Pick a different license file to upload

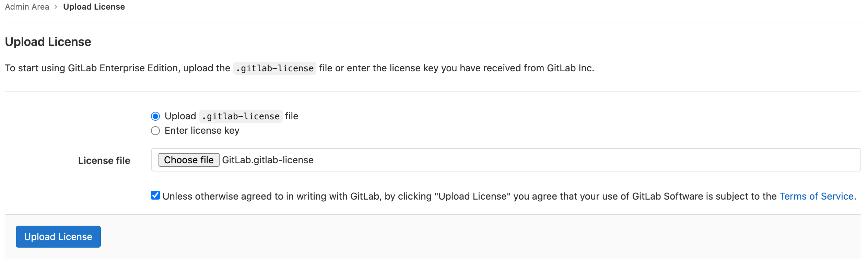point(189,159)
